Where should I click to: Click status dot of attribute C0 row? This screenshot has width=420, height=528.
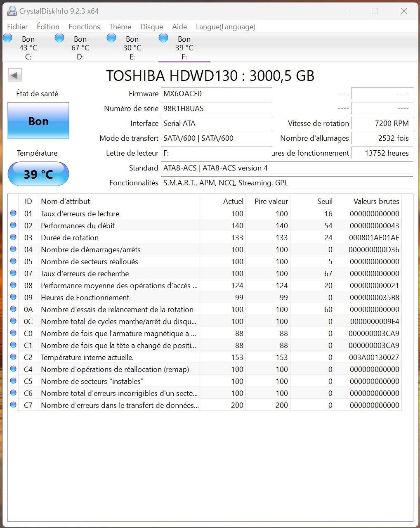click(13, 333)
